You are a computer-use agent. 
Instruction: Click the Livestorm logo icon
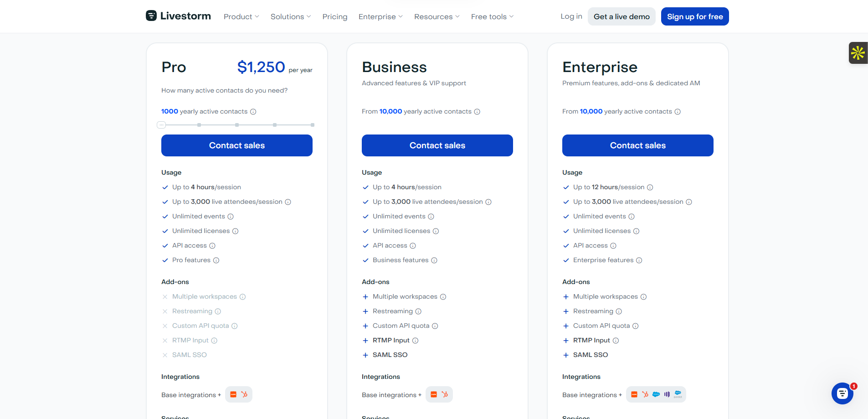(x=151, y=16)
